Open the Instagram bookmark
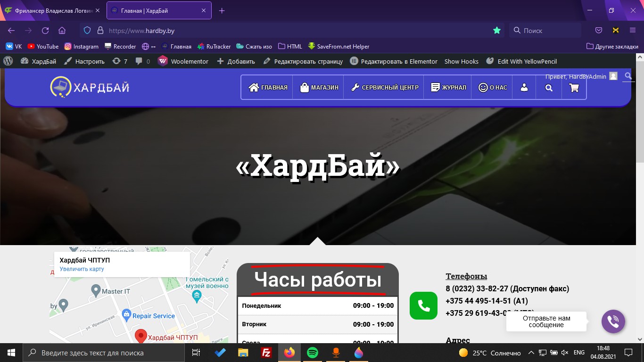 click(81, 46)
